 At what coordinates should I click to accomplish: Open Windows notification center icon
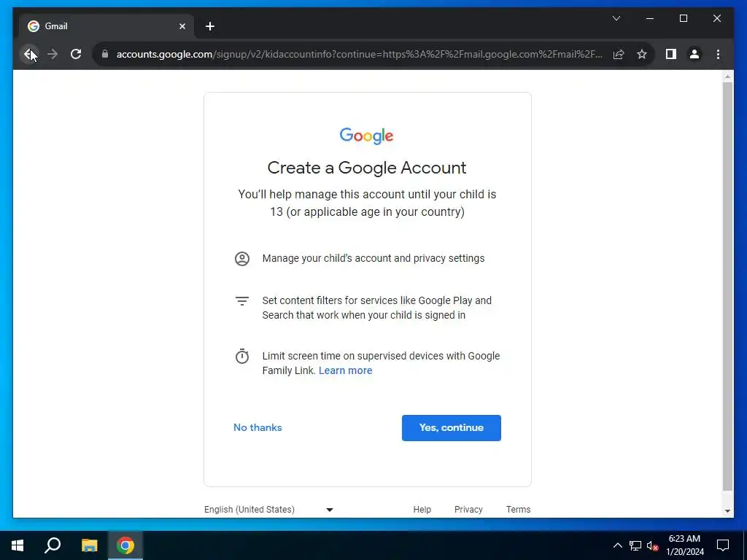pyautogui.click(x=723, y=545)
